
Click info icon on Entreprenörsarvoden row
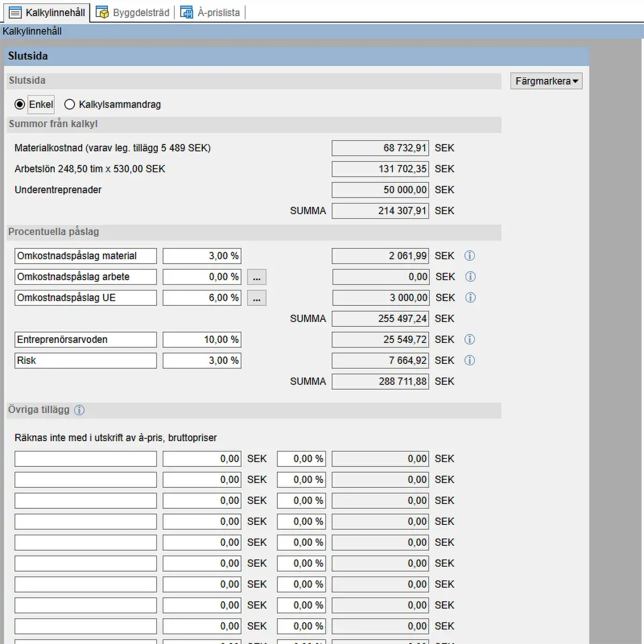pyautogui.click(x=470, y=340)
